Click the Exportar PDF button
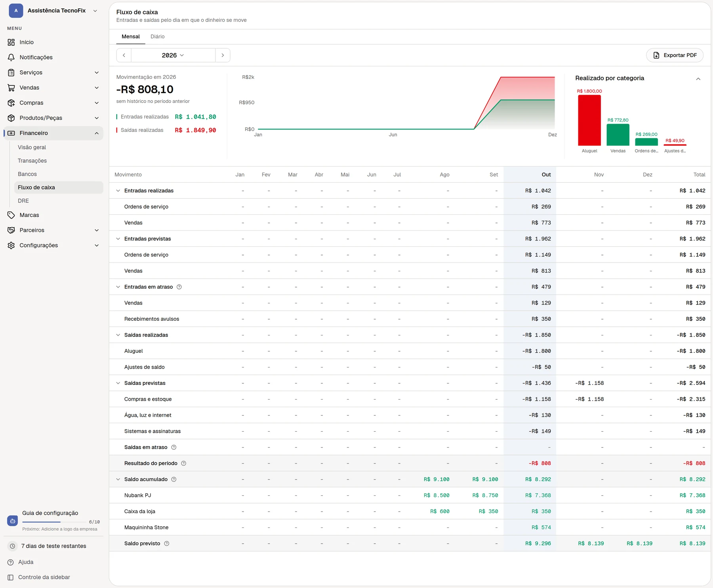 675,55
